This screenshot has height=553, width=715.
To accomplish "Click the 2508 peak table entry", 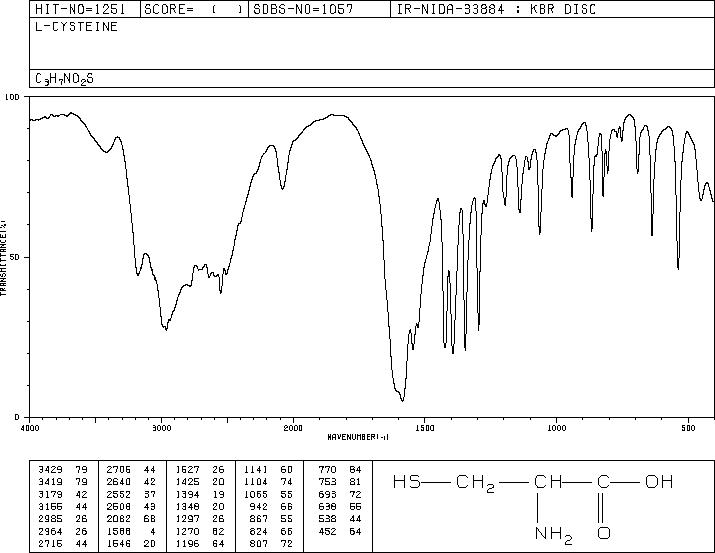I will coord(119,506).
